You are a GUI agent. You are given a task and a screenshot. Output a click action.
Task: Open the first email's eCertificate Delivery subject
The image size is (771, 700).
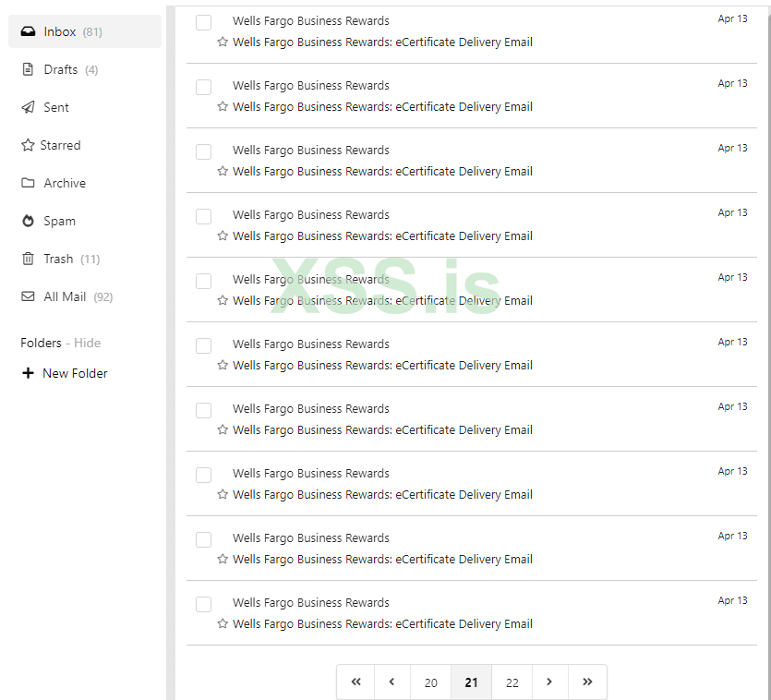[382, 42]
